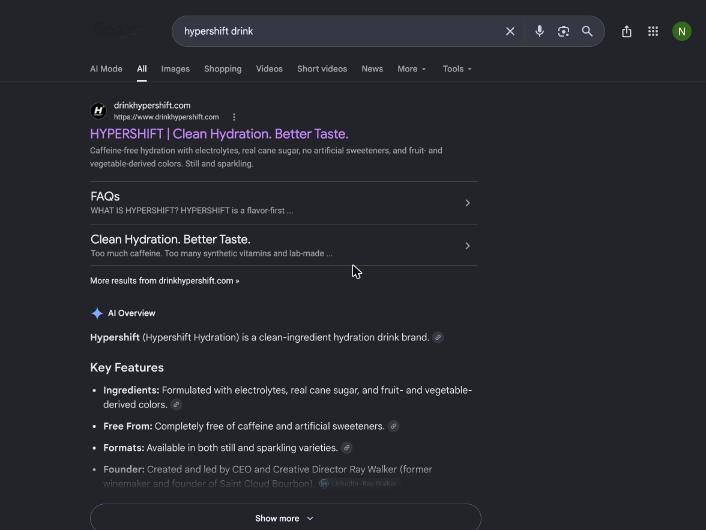
Task: Open the account avatar labeled N
Action: click(x=682, y=32)
